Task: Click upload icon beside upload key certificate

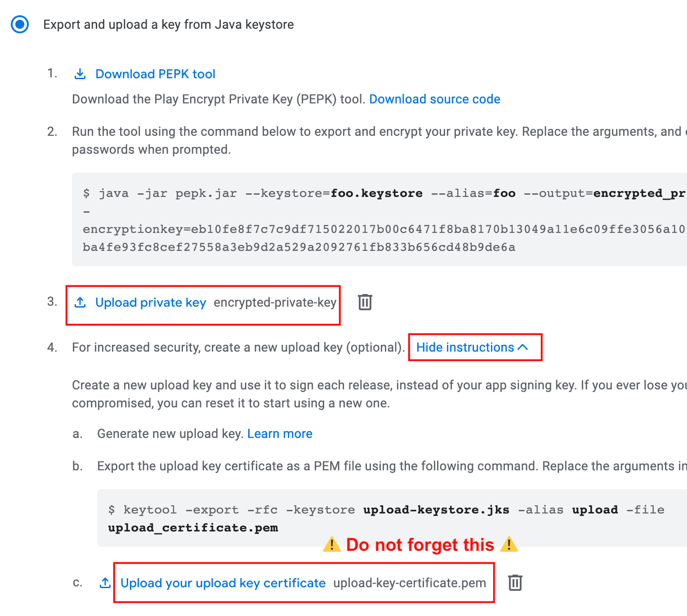Action: 105,583
